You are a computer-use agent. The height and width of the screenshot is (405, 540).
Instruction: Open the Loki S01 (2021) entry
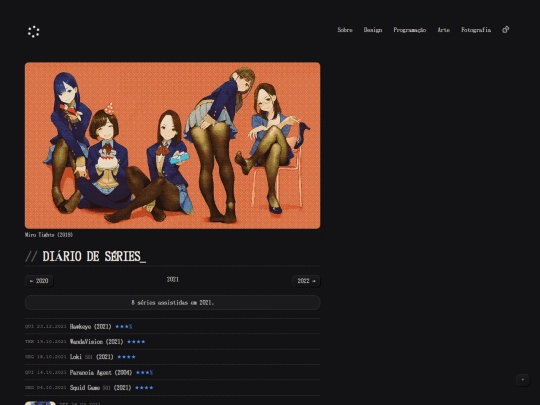click(x=91, y=357)
